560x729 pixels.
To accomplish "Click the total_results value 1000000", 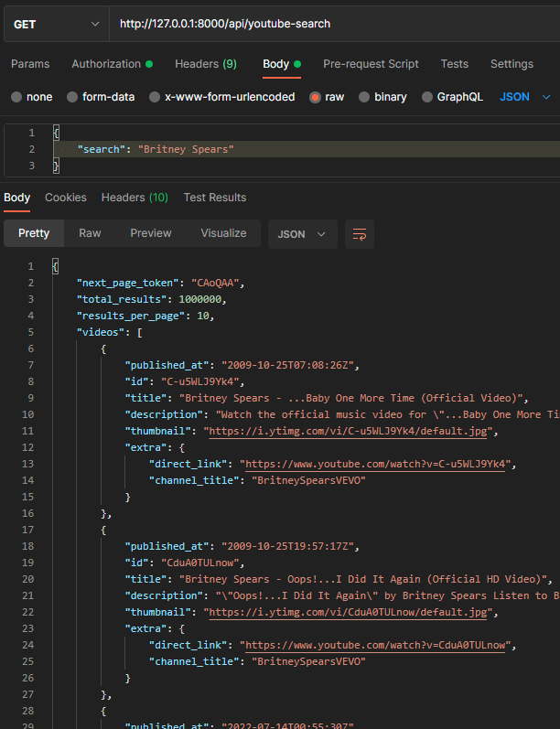I will tap(200, 299).
